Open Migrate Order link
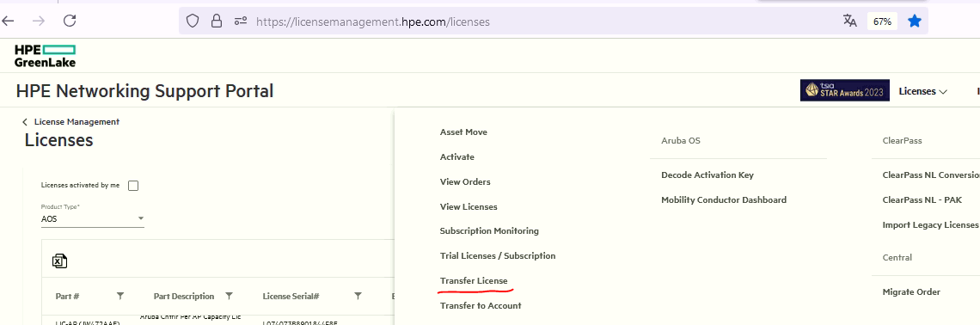Viewport: 980px width, 325px height. pos(911,291)
